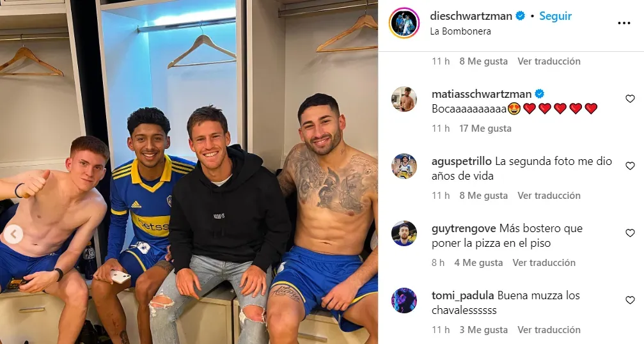Open tomi_padula profile picture
This screenshot has height=344, width=644.
(404, 301)
